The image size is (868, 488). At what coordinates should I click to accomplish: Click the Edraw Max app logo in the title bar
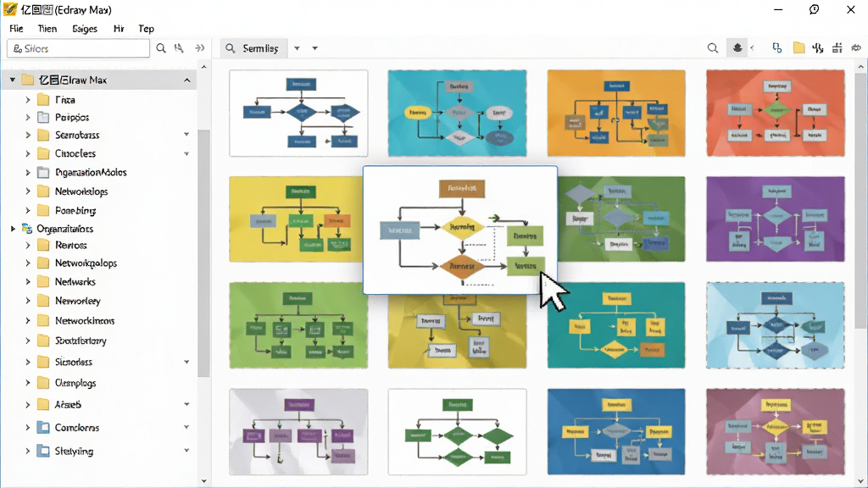coord(10,9)
